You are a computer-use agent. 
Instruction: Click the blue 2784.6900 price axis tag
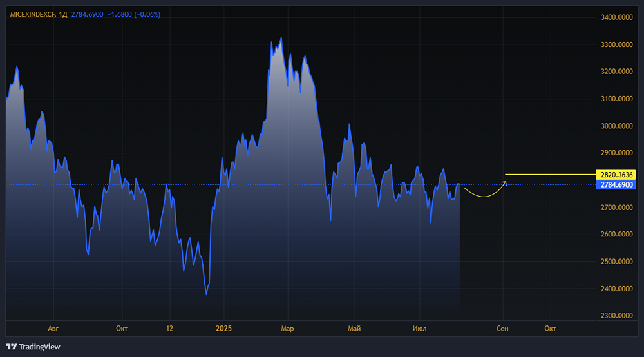(617, 185)
